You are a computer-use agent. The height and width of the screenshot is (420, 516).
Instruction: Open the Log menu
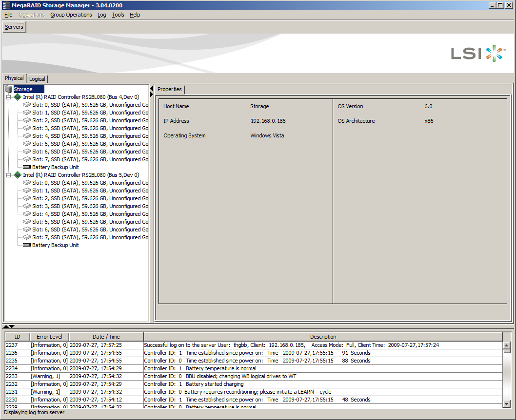(x=101, y=15)
